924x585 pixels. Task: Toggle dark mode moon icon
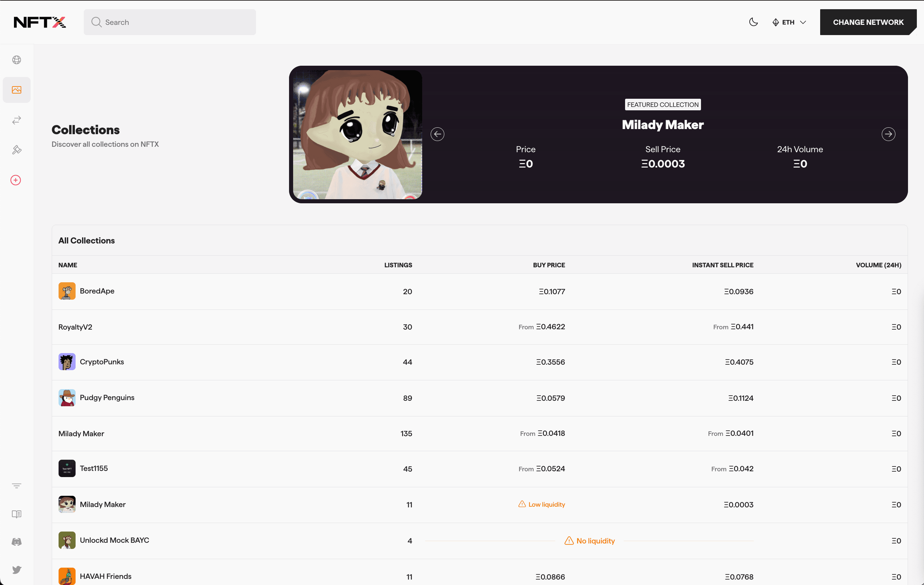pos(753,22)
